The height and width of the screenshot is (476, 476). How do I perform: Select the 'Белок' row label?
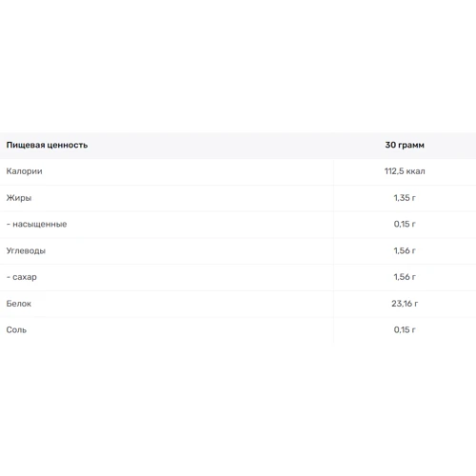pos(19,304)
